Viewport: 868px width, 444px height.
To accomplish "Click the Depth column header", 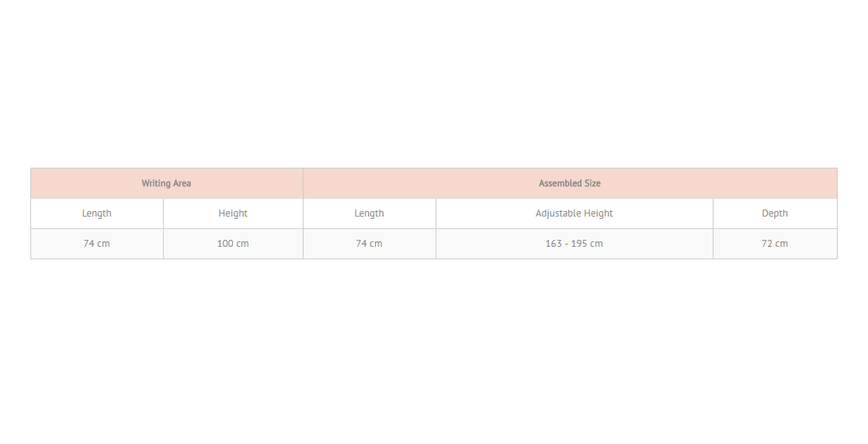I will (x=775, y=213).
